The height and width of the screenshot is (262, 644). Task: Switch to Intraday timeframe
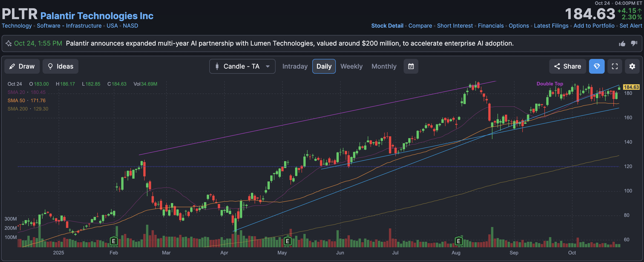295,66
